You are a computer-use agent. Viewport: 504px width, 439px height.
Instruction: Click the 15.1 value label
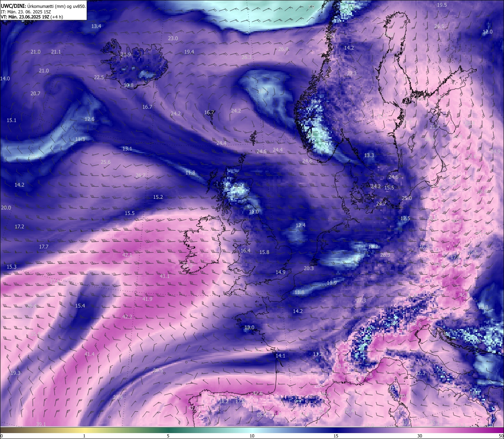click(x=11, y=120)
